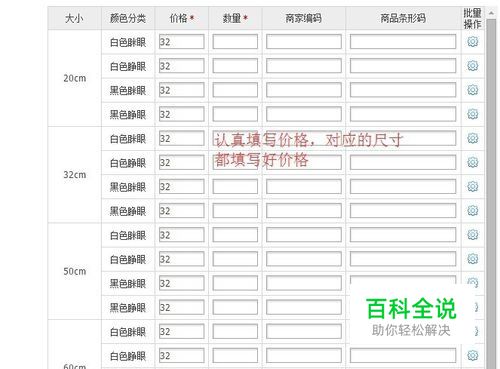Open batch gear for 32cm 黑色眯眼 row
This screenshot has width=500, height=369.
click(x=472, y=186)
